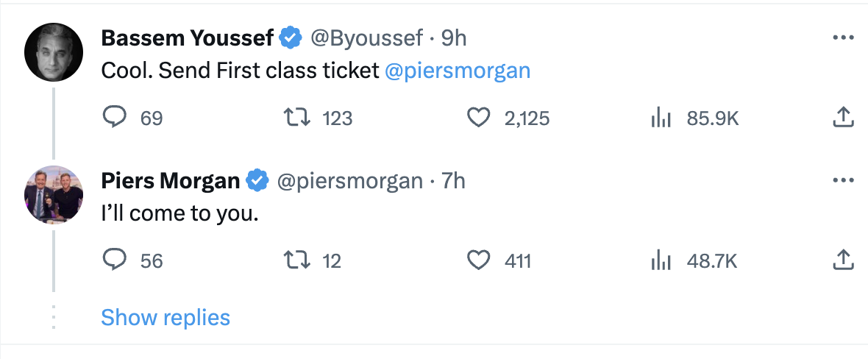The width and height of the screenshot is (868, 359).
Task: Click the Bassem Youssef display name
Action: click(x=188, y=38)
